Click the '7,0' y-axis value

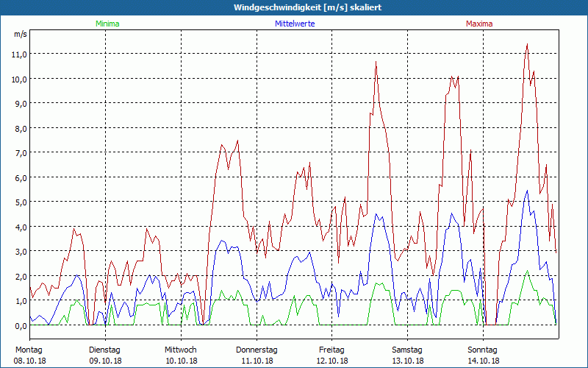[x=22, y=153]
